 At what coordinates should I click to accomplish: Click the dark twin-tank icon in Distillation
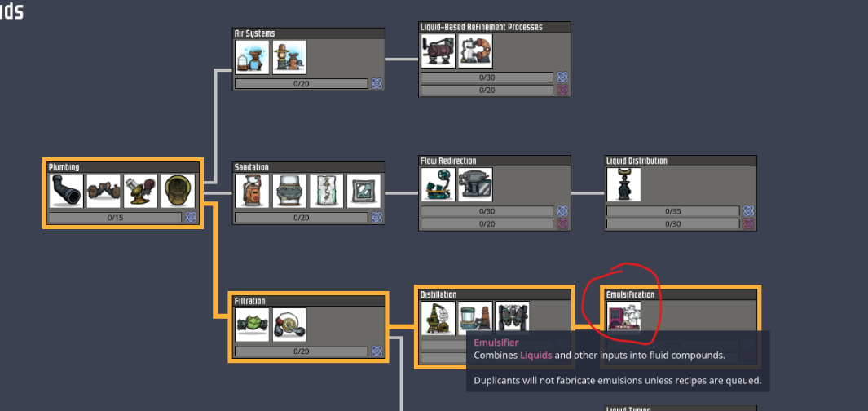point(512,318)
